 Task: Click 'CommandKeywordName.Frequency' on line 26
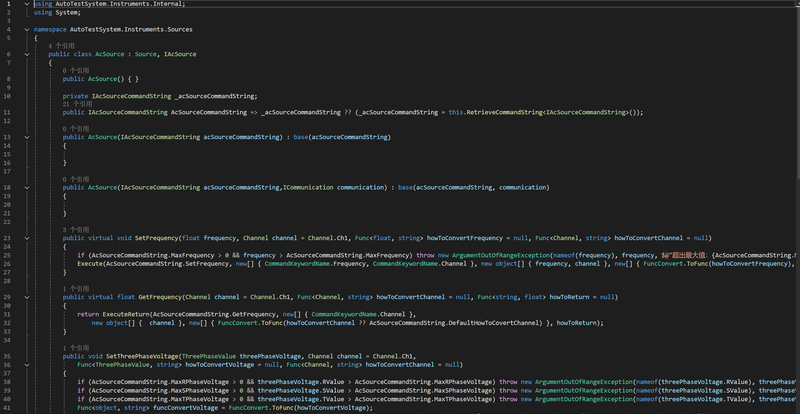pyautogui.click(x=315, y=263)
